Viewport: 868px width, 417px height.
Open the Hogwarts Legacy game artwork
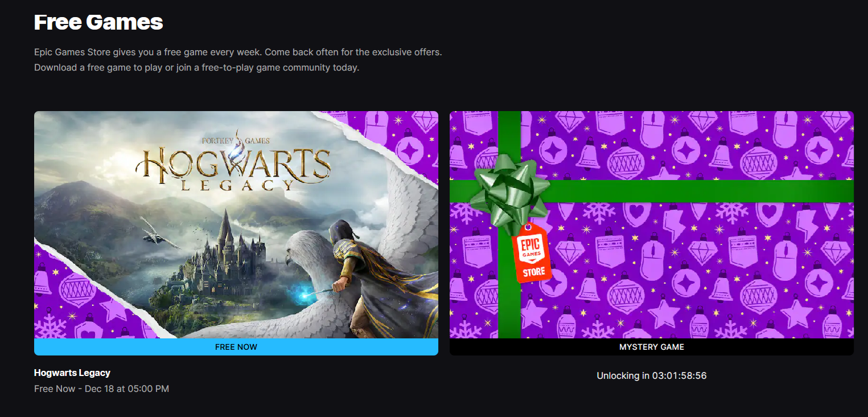[x=236, y=224]
